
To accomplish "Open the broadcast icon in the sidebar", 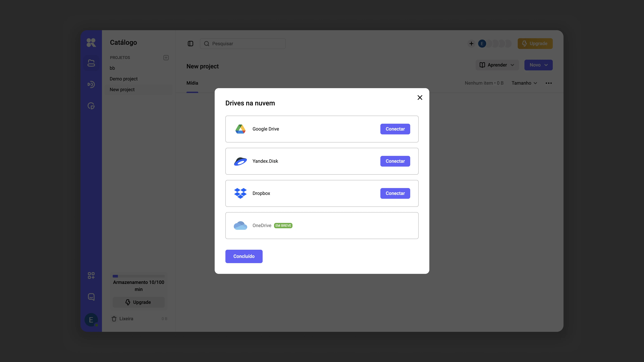I will [x=91, y=84].
